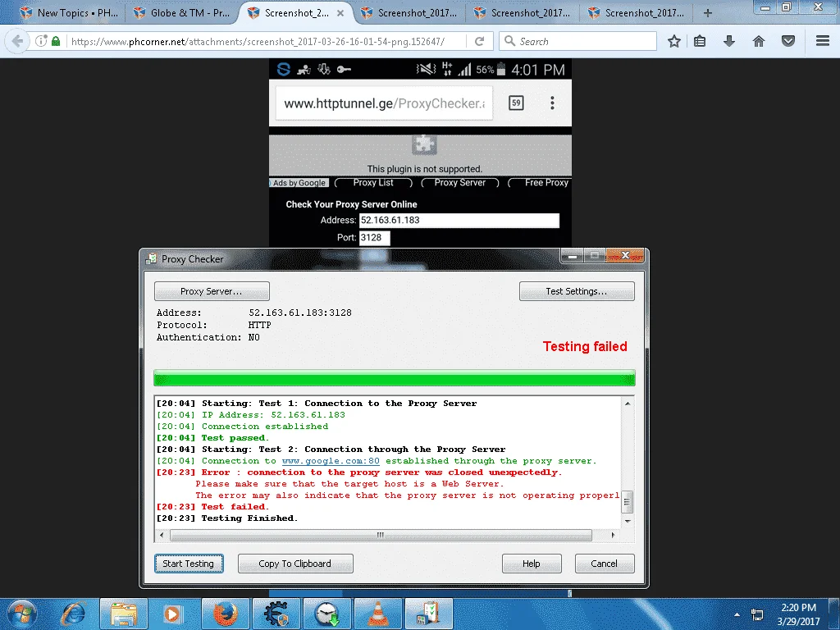Switch to the fourth tab, Screenshot_2017
The image size is (840, 630).
(x=409, y=13)
